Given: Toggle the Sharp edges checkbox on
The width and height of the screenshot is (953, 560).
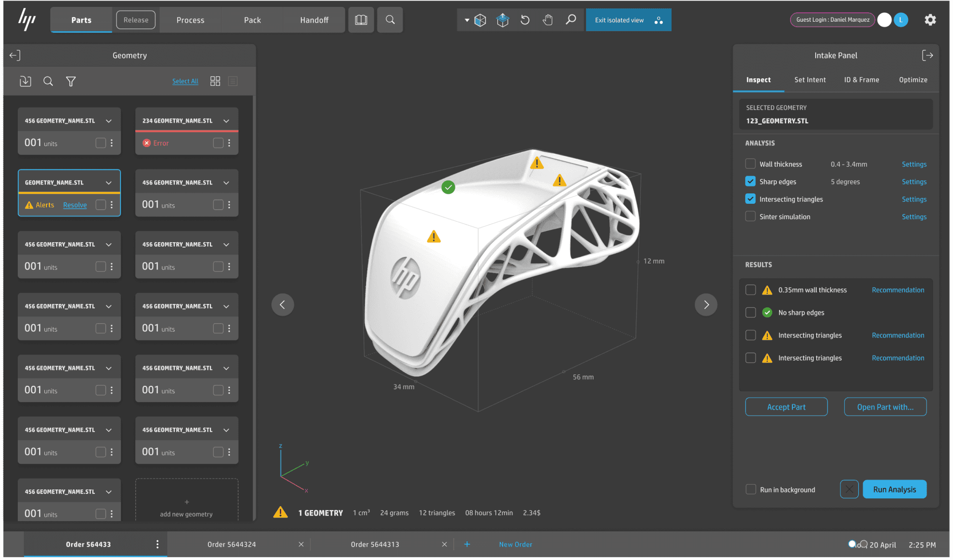Looking at the screenshot, I should click(x=749, y=182).
